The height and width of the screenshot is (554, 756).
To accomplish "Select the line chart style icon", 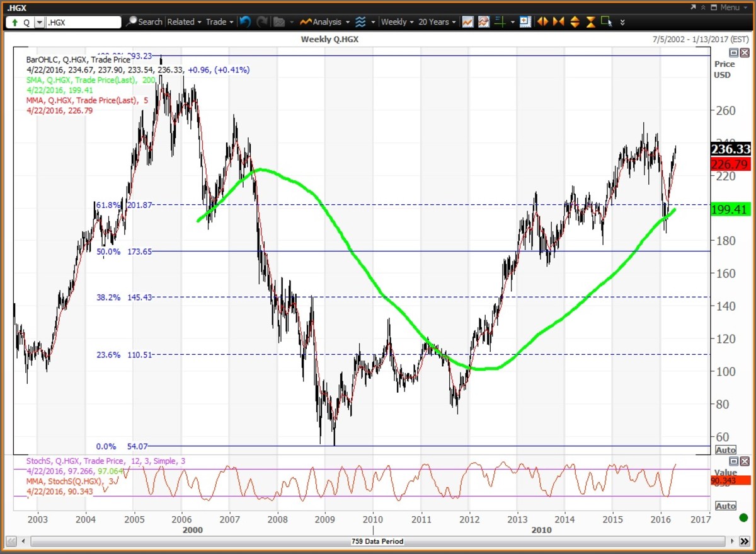I will tap(467, 22).
